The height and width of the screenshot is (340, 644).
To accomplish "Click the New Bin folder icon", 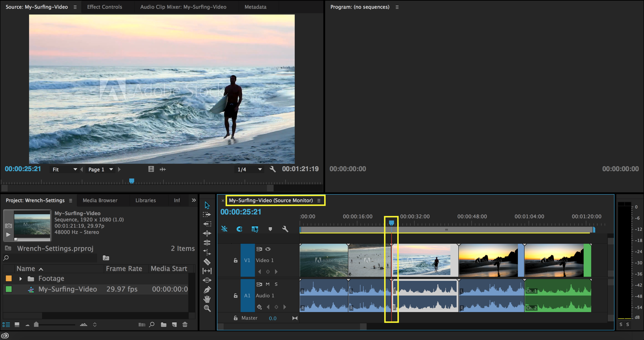I will coord(164,325).
